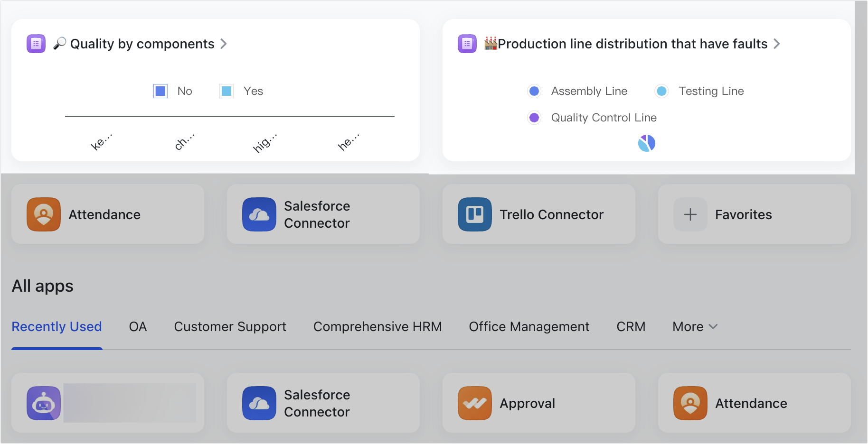Expand Quality by components chevron arrow
868x444 pixels.
pos(224,44)
